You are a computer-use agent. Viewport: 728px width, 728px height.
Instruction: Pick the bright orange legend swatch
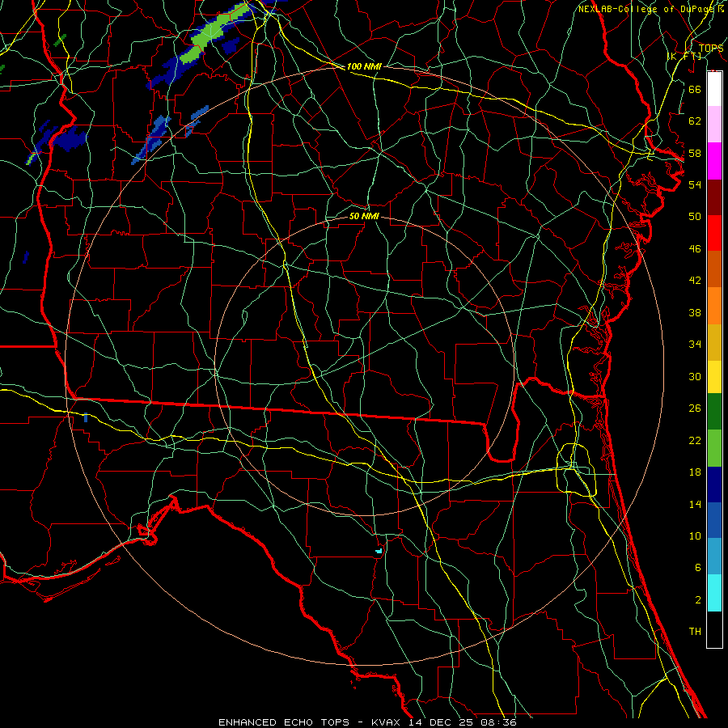[x=714, y=306]
